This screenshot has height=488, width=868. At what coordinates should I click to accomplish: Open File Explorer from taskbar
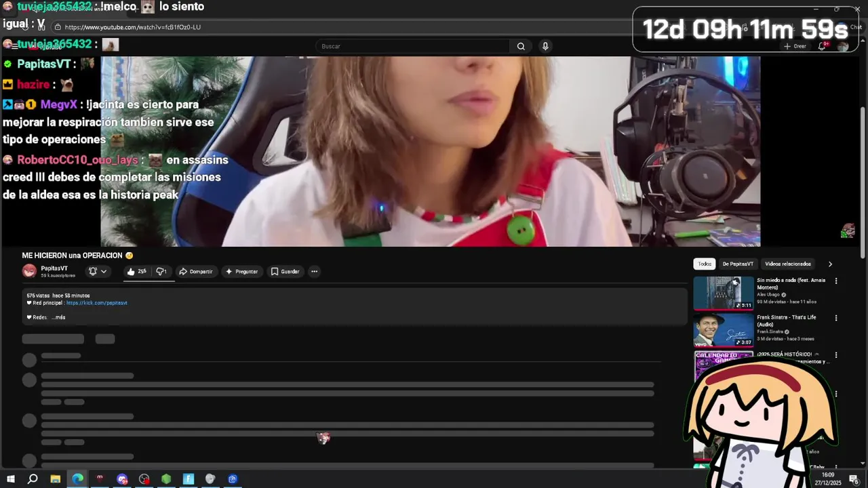[56, 479]
